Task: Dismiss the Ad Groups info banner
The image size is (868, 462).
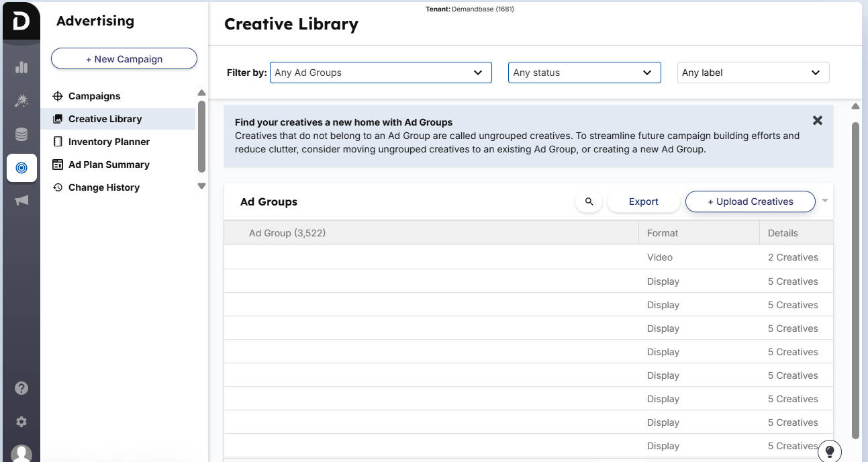Action: (x=817, y=121)
